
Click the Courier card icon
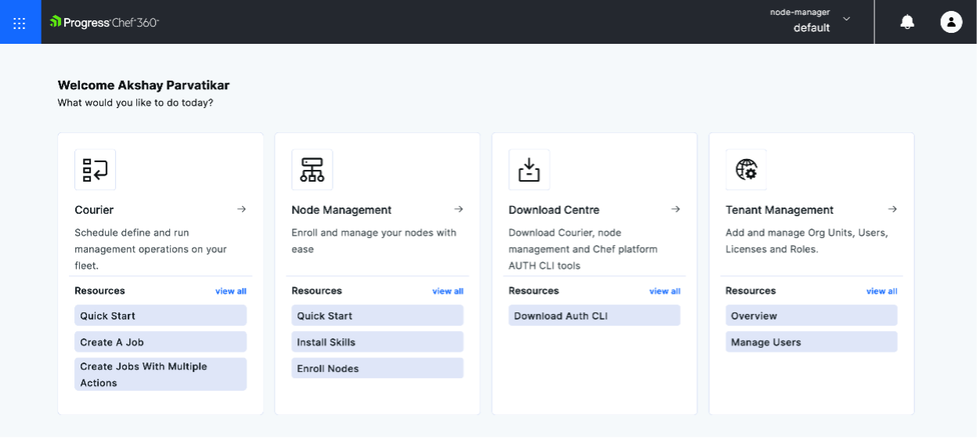click(x=95, y=169)
